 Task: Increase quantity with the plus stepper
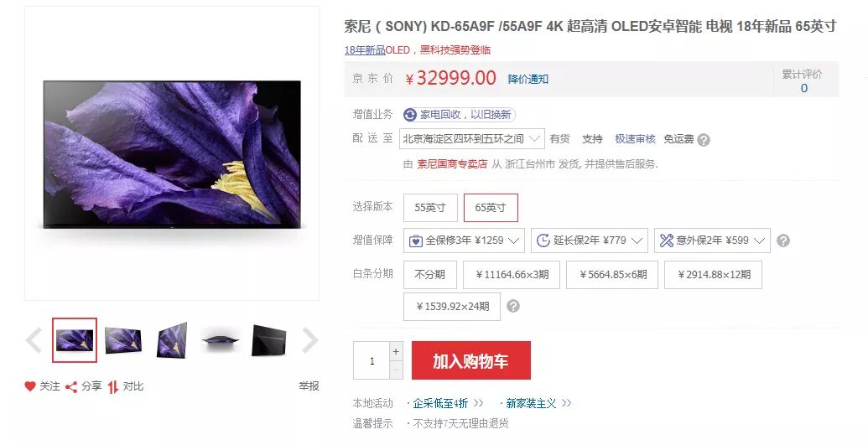tap(396, 351)
